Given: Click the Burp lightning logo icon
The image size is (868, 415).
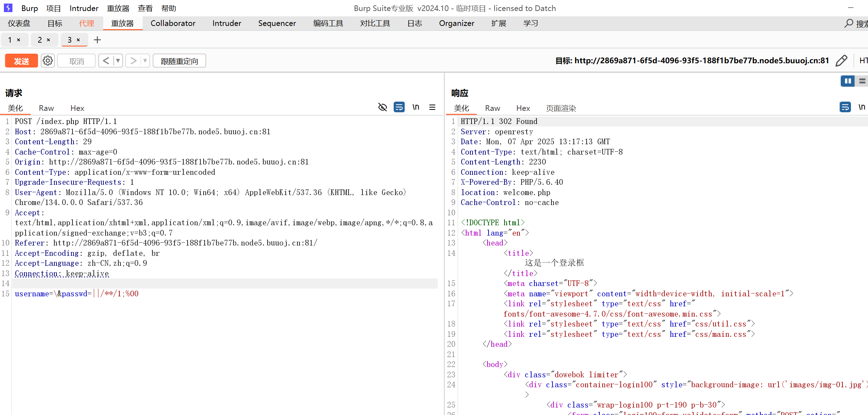Looking at the screenshot, I should point(8,8).
